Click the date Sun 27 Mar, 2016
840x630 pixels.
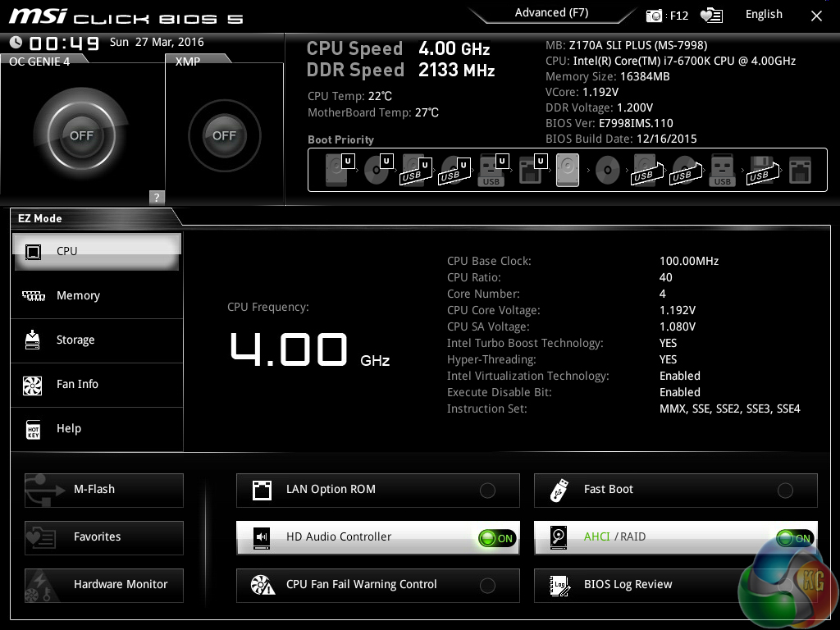[157, 42]
